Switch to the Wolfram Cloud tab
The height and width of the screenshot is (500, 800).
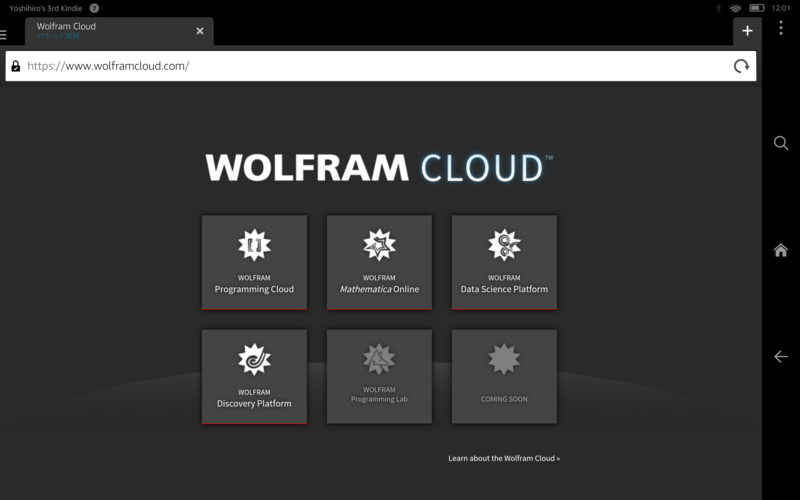119,31
